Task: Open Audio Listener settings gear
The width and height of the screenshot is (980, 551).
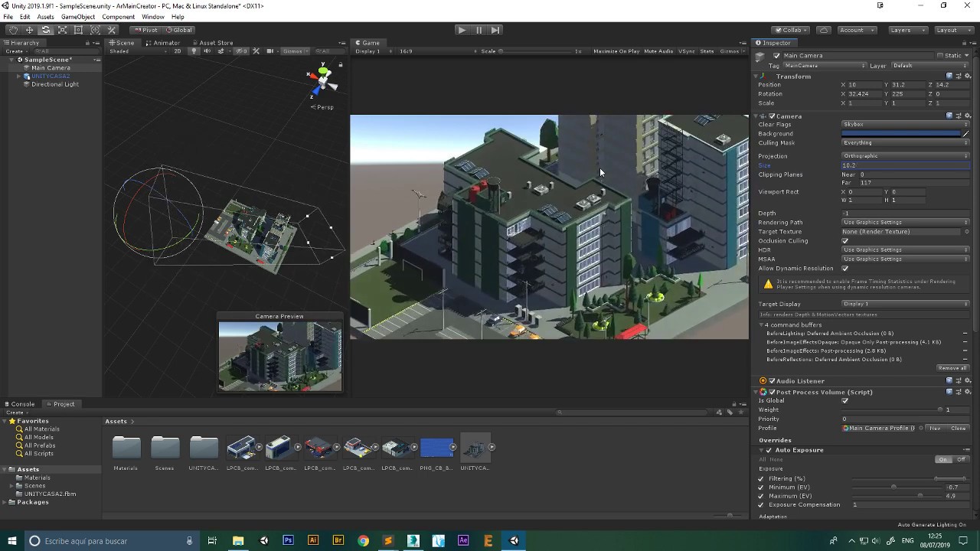Action: pyautogui.click(x=968, y=380)
